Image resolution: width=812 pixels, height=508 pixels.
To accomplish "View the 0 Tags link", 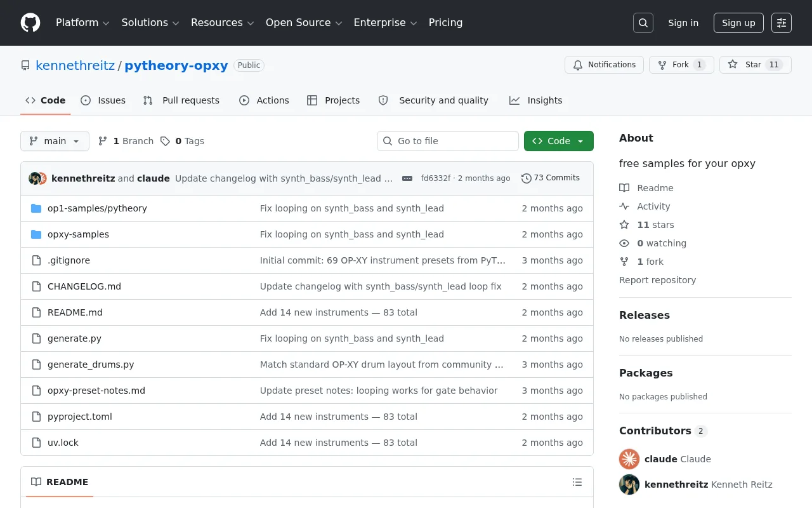I will [x=182, y=141].
